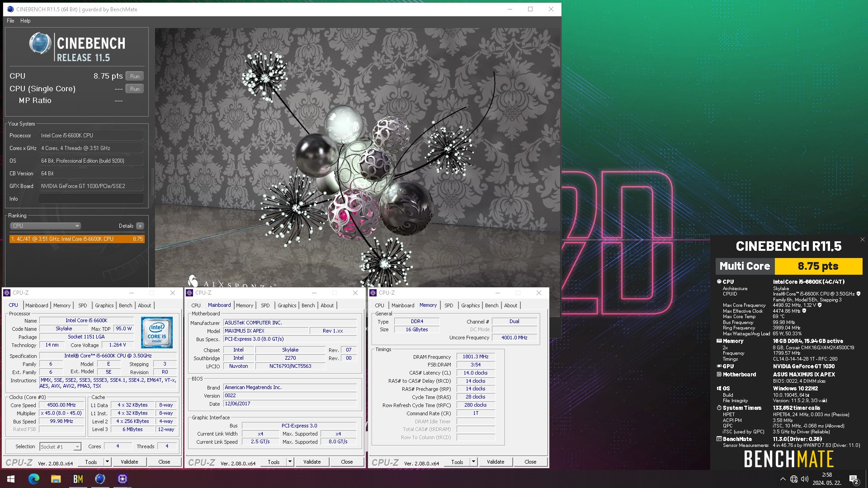Expand Tools dropdown arrow in first CPU-Z
868x488 pixels.
tap(107, 462)
